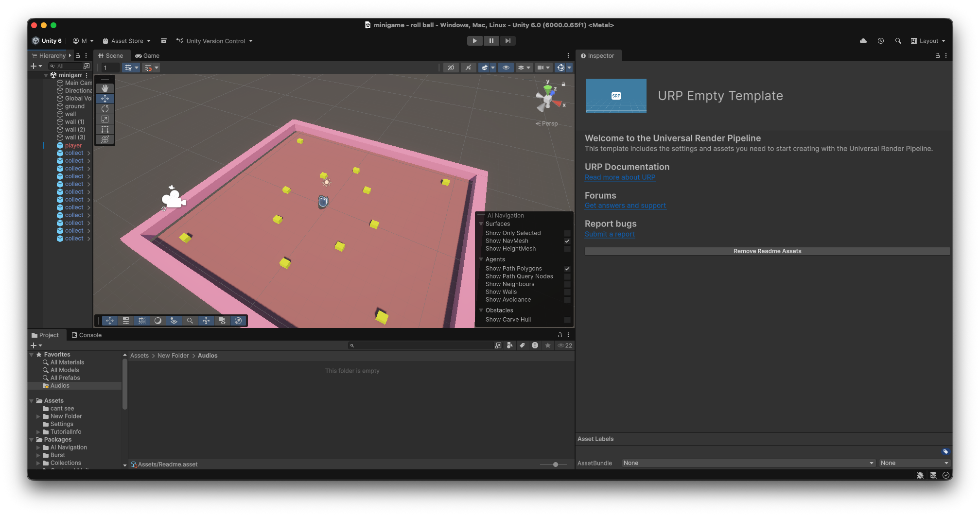Select the Rect transform tool
The width and height of the screenshot is (980, 516).
[105, 129]
